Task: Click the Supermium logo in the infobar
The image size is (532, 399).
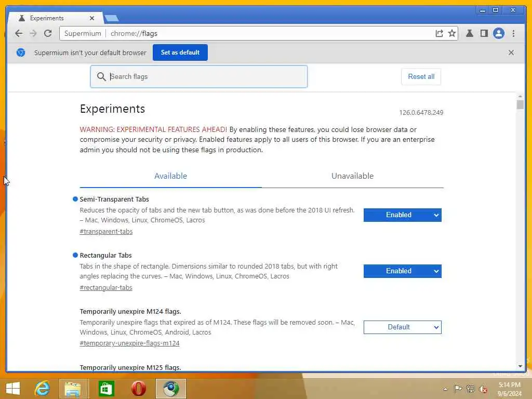Action: [x=21, y=52]
